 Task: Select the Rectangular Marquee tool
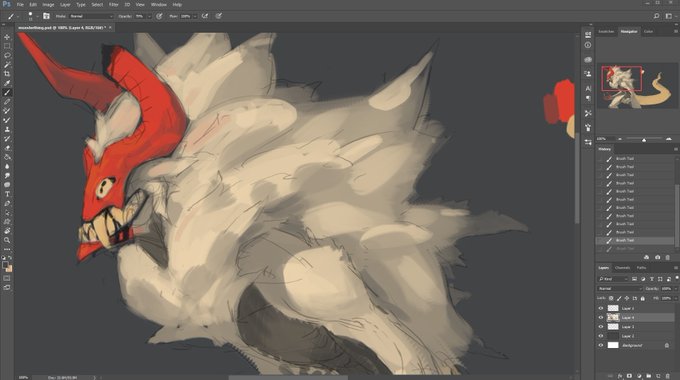click(x=7, y=46)
